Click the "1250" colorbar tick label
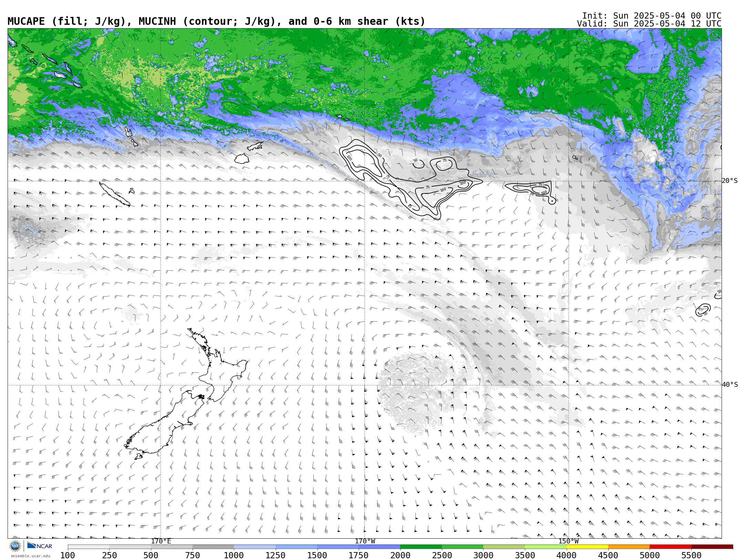 (276, 556)
